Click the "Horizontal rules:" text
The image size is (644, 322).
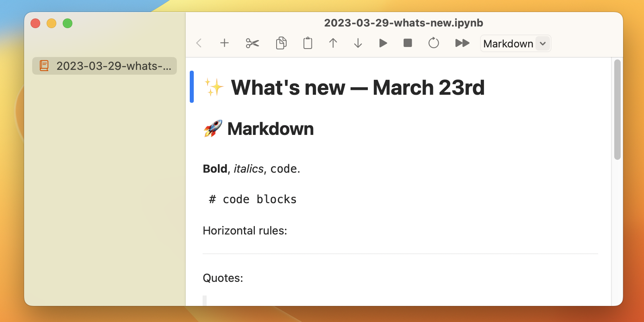245,230
